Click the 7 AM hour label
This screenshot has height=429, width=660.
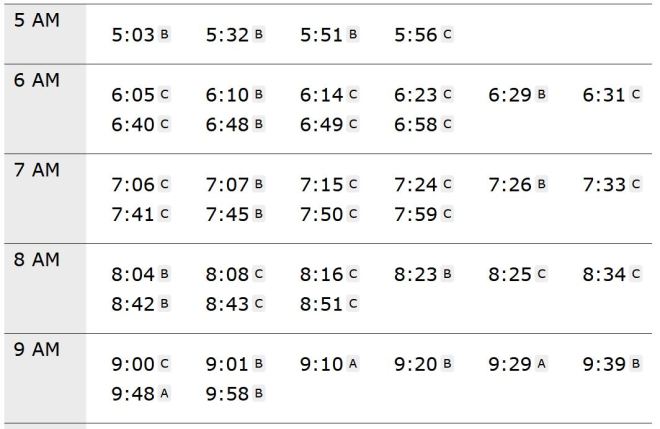(37, 170)
